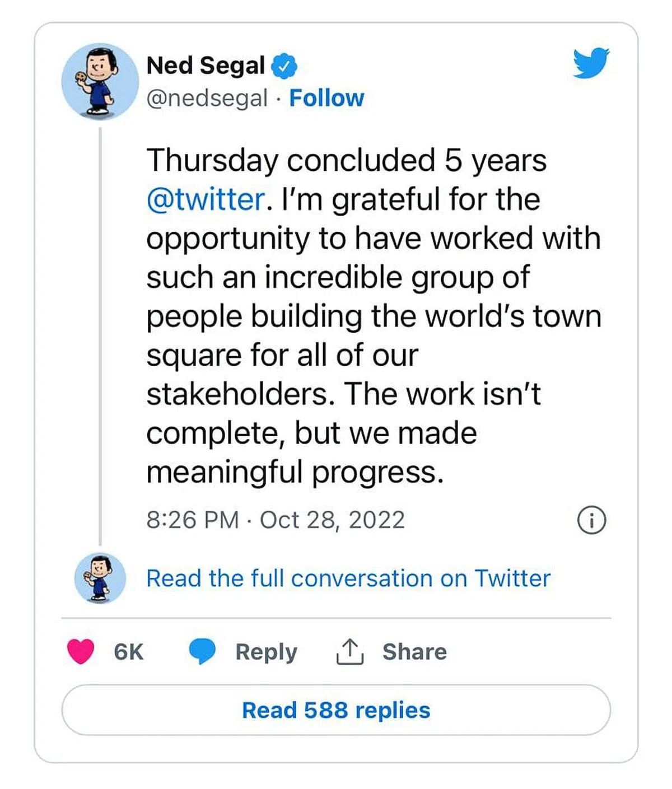Read the full conversation on Twitter

point(348,578)
